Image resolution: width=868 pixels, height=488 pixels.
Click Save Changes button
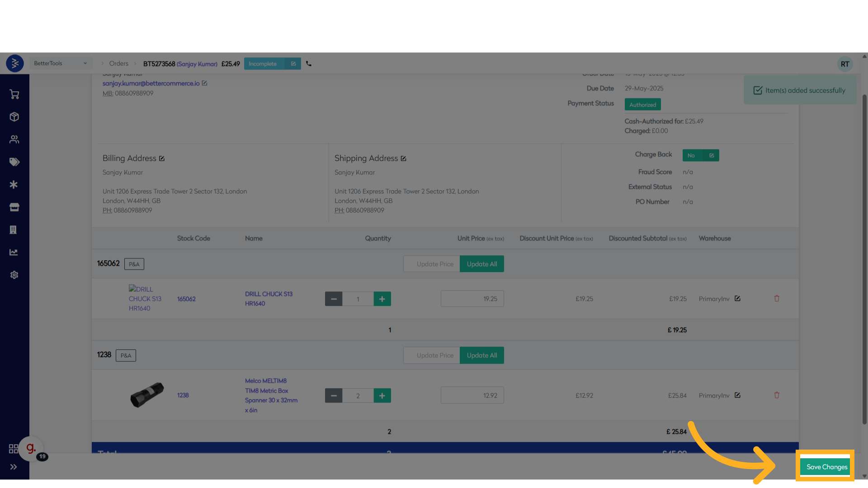[826, 467]
